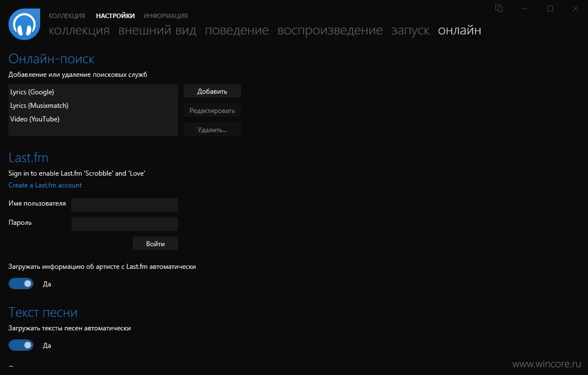Click the Редактировать button
Viewport: 588px width, 375px height.
(x=212, y=111)
